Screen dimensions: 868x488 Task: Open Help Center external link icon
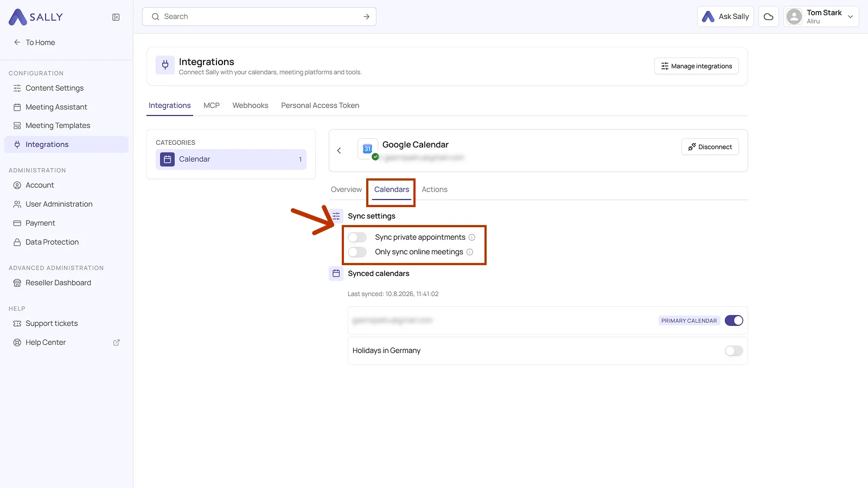click(116, 343)
